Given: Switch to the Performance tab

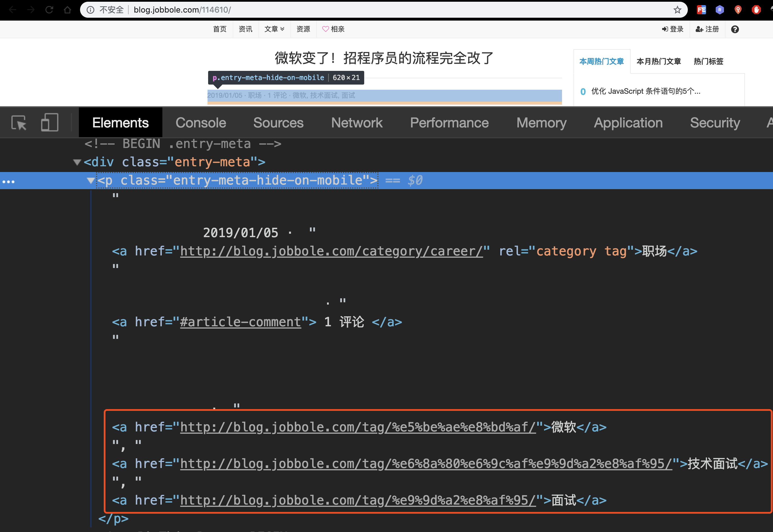Looking at the screenshot, I should pos(449,123).
